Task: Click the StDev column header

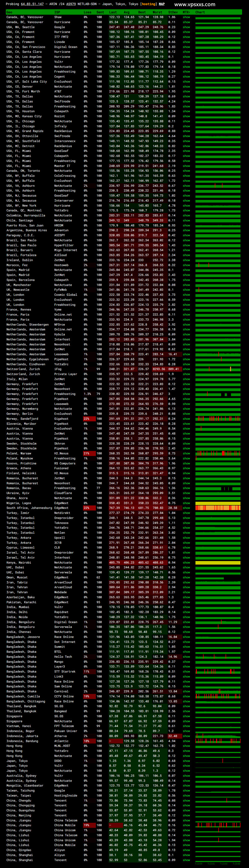Action: (x=173, y=12)
